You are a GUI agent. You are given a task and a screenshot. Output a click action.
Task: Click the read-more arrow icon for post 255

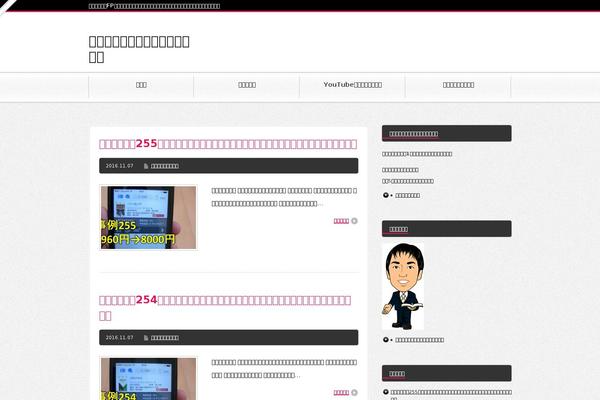(x=354, y=221)
